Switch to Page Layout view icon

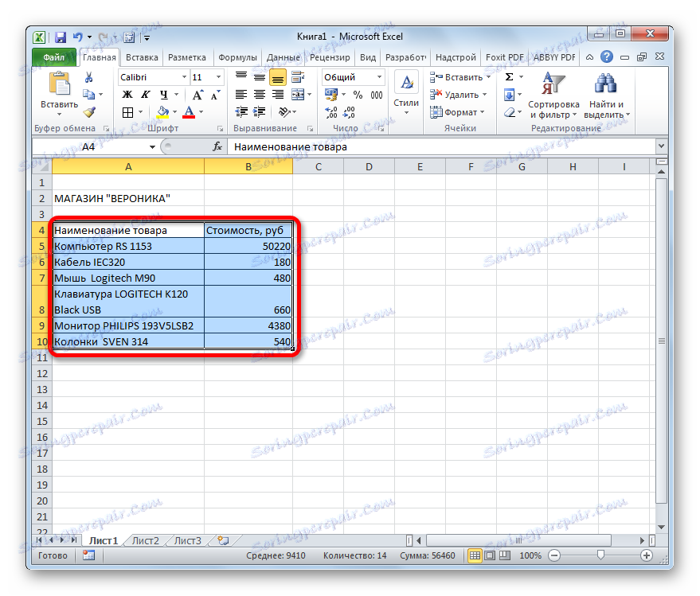tap(490, 555)
